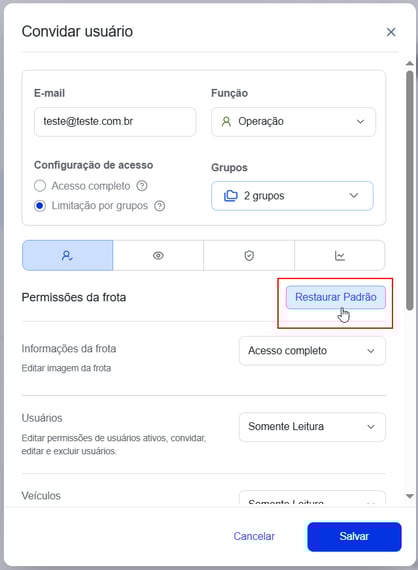Select the Acesso completo radio option

point(40,186)
